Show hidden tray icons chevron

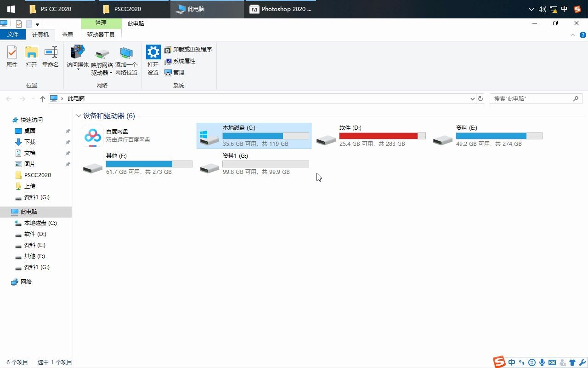point(531,9)
